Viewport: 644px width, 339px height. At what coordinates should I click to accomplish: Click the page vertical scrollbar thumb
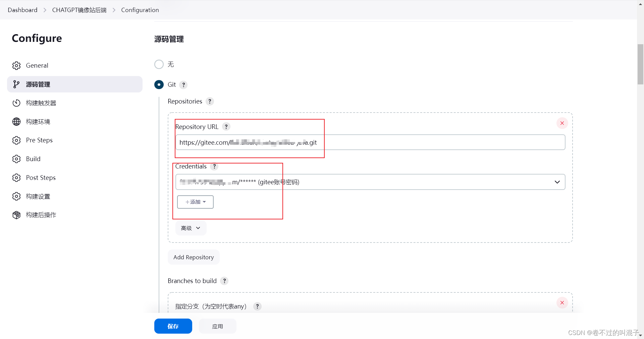coord(640,64)
